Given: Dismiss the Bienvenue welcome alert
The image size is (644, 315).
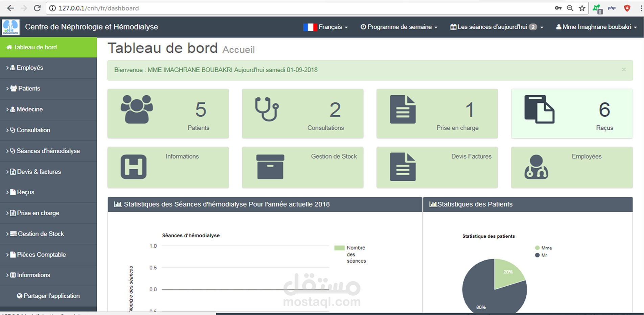Looking at the screenshot, I should point(624,70).
